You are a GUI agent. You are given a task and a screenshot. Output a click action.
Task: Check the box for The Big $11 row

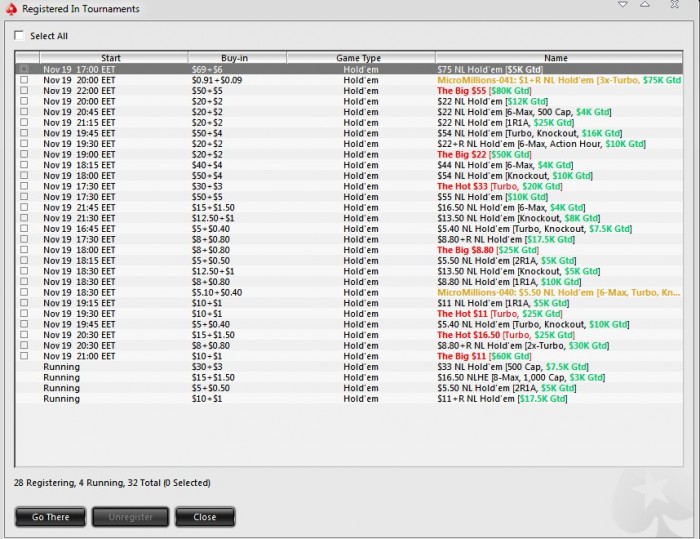pos(24,356)
